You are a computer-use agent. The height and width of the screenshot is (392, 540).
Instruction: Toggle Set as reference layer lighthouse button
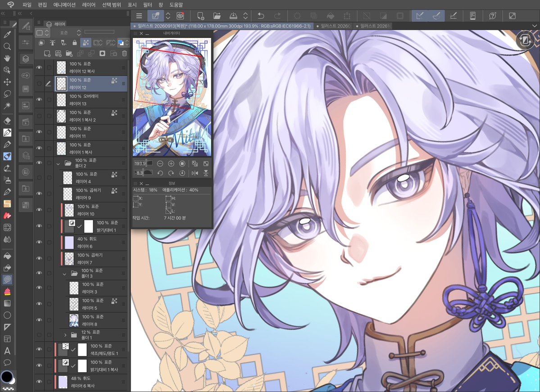pos(52,43)
